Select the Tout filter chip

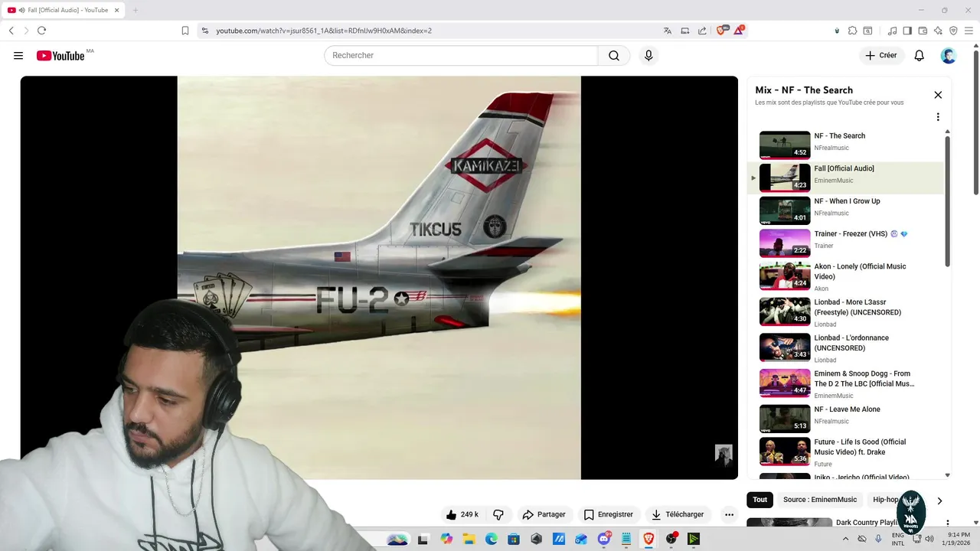(x=759, y=500)
